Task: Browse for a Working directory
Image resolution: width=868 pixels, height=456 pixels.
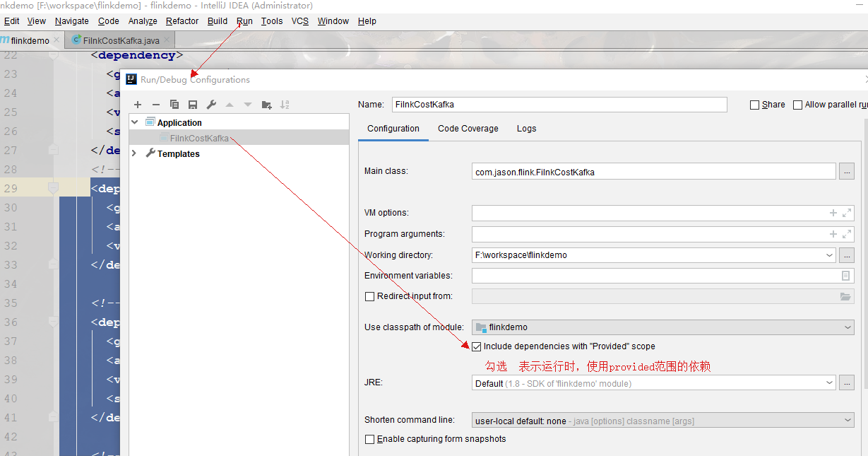Action: [846, 255]
